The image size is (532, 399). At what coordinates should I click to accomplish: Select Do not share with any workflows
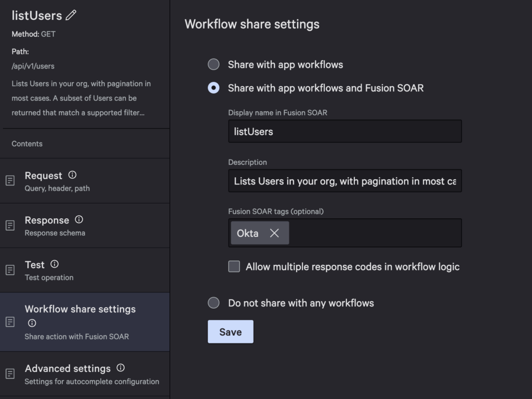[x=214, y=303]
